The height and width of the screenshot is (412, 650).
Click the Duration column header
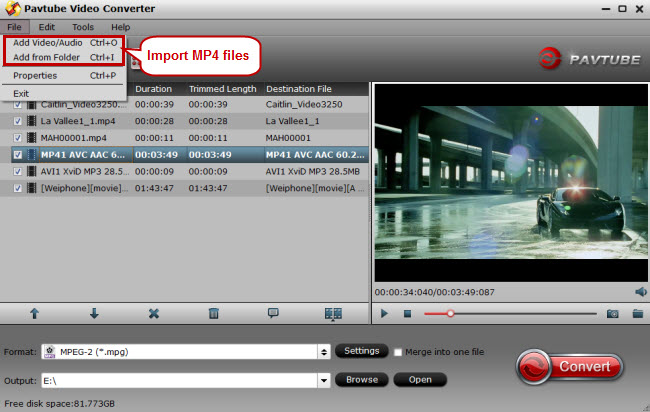tap(153, 89)
